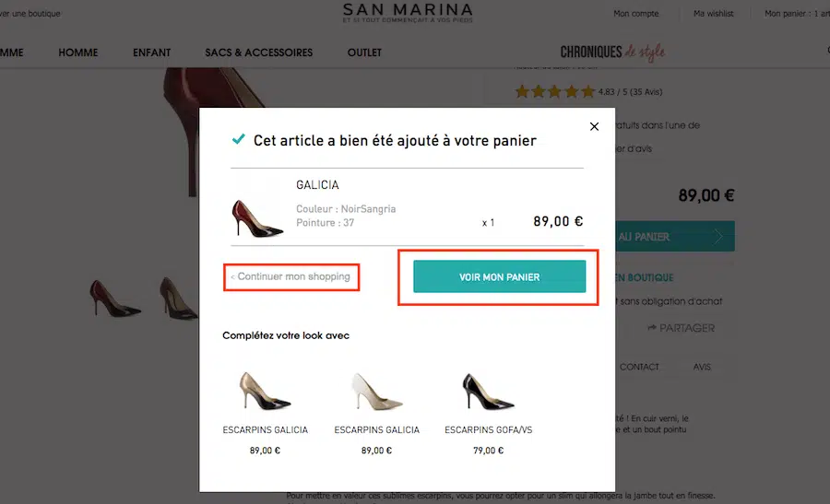Switch to the Contact tab
Screen dimensions: 830x504
(x=639, y=367)
